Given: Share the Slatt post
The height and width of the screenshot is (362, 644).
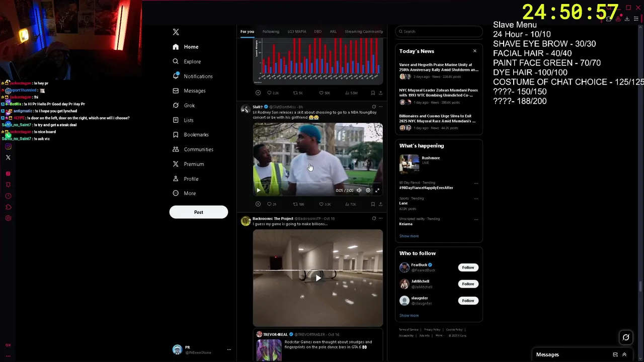Looking at the screenshot, I should [x=380, y=204].
